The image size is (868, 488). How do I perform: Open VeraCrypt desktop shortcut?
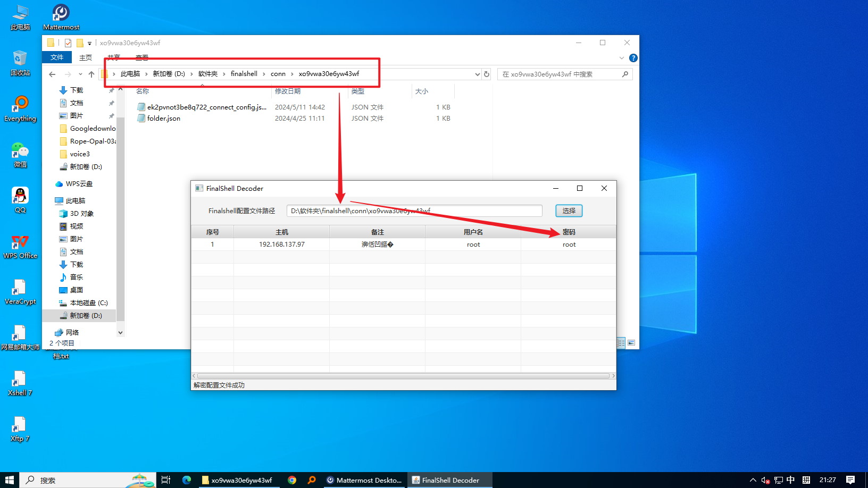(20, 292)
